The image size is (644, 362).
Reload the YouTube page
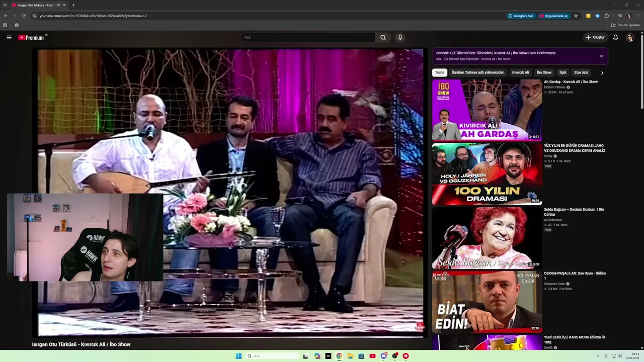tap(24, 16)
